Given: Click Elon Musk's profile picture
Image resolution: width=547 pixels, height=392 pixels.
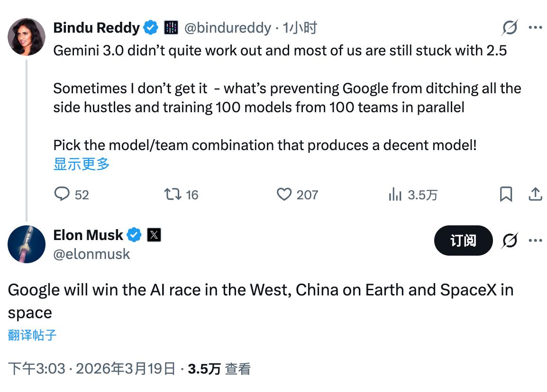Looking at the screenshot, I should [26, 244].
